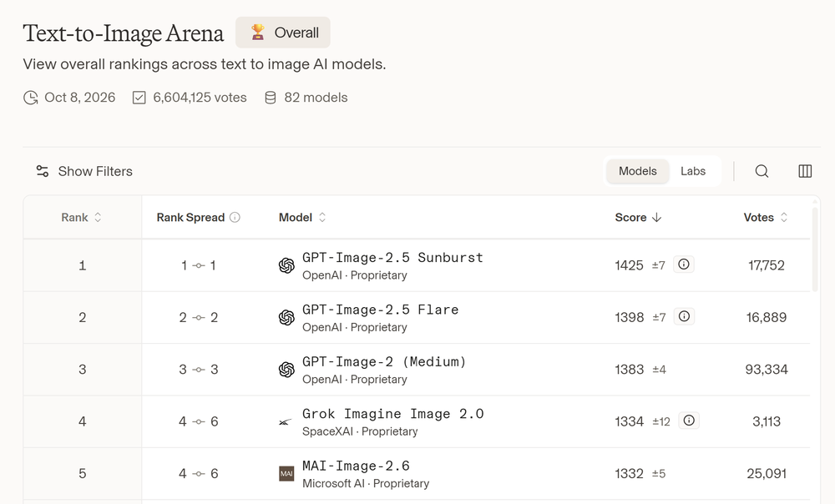This screenshot has width=835, height=504.
Task: Click SpaceXAI · Proprietary label
Action: (x=360, y=431)
